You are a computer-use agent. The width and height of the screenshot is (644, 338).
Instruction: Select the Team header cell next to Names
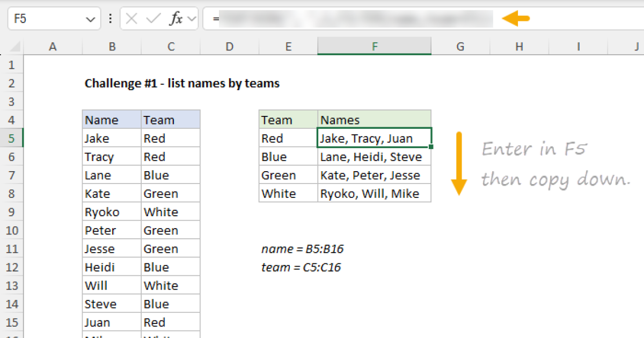click(x=288, y=120)
